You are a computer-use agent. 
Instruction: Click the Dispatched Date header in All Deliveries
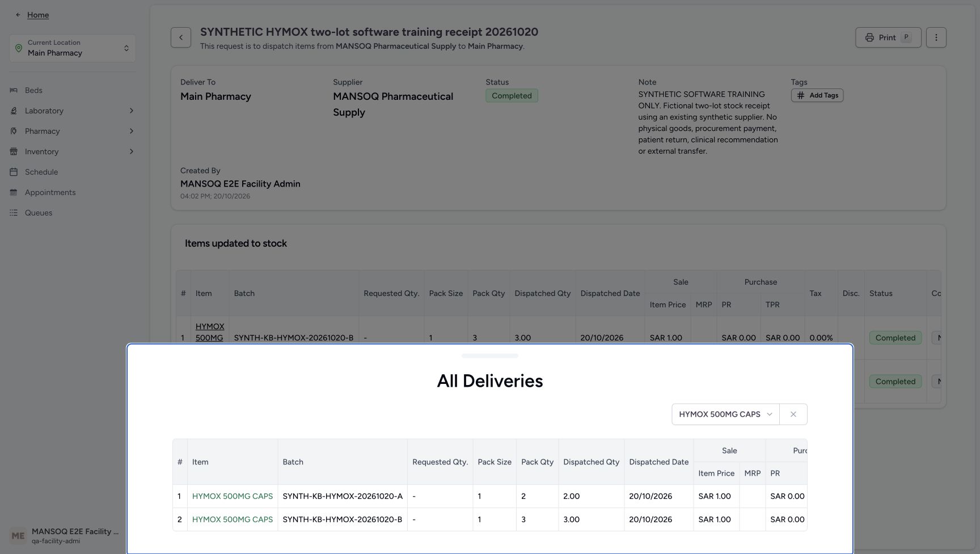click(x=658, y=462)
